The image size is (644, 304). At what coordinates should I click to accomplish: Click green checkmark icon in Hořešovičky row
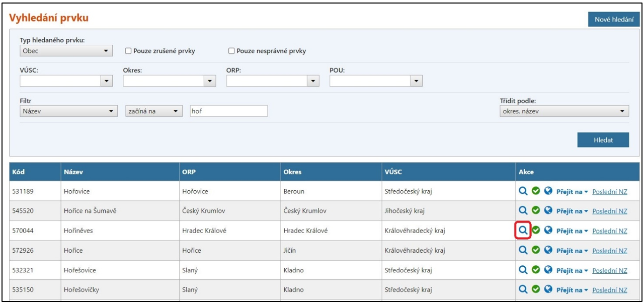tap(536, 290)
